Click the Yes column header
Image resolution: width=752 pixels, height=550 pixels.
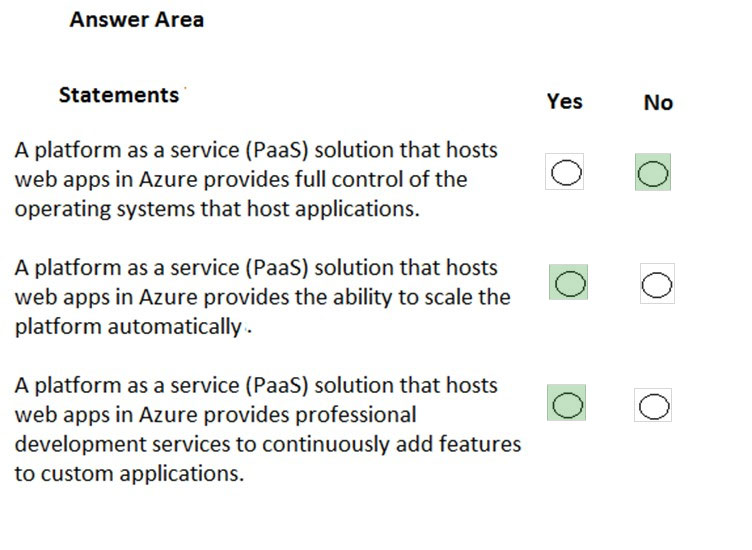(564, 101)
